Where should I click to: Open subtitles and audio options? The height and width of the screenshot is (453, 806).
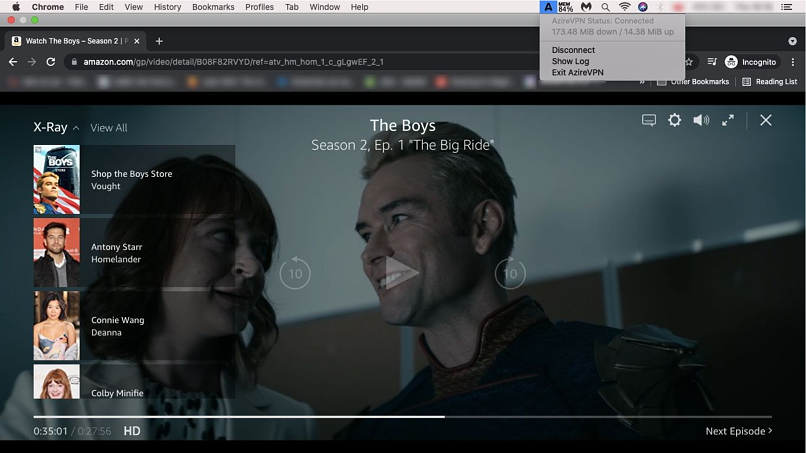click(649, 120)
